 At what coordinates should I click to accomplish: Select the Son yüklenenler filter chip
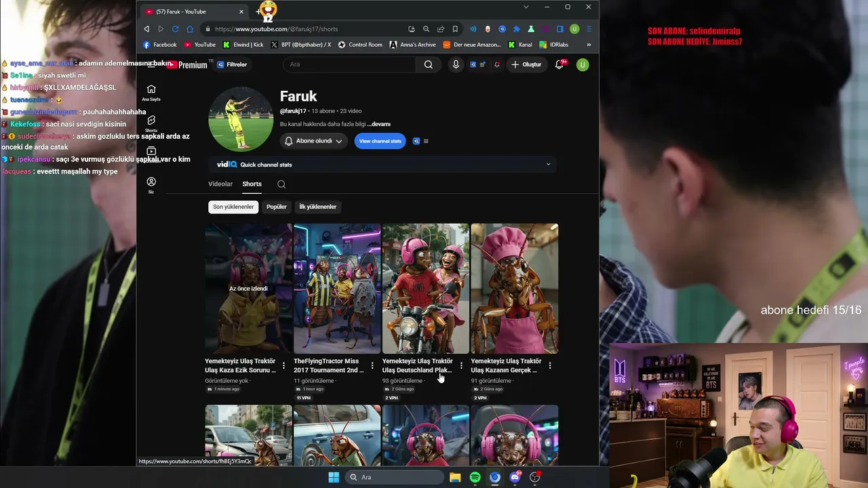233,207
